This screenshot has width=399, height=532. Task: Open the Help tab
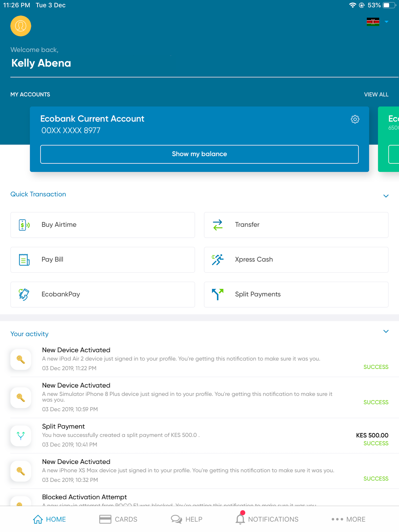click(186, 519)
